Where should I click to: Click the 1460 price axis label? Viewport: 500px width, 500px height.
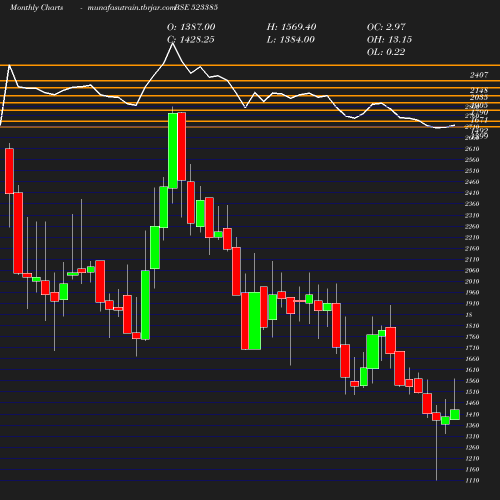point(472,403)
